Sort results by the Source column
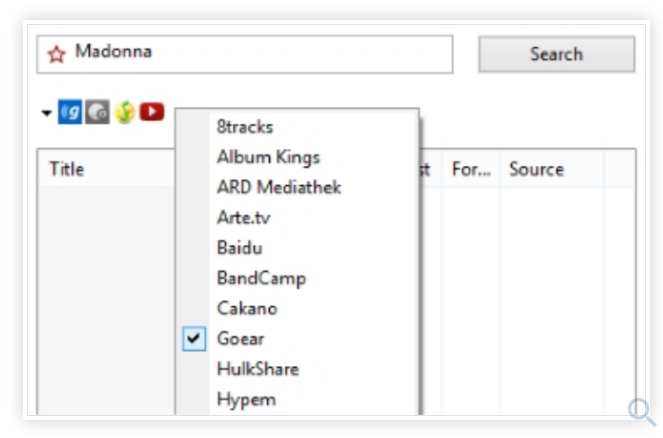The width and height of the screenshot is (663, 438). click(x=537, y=169)
